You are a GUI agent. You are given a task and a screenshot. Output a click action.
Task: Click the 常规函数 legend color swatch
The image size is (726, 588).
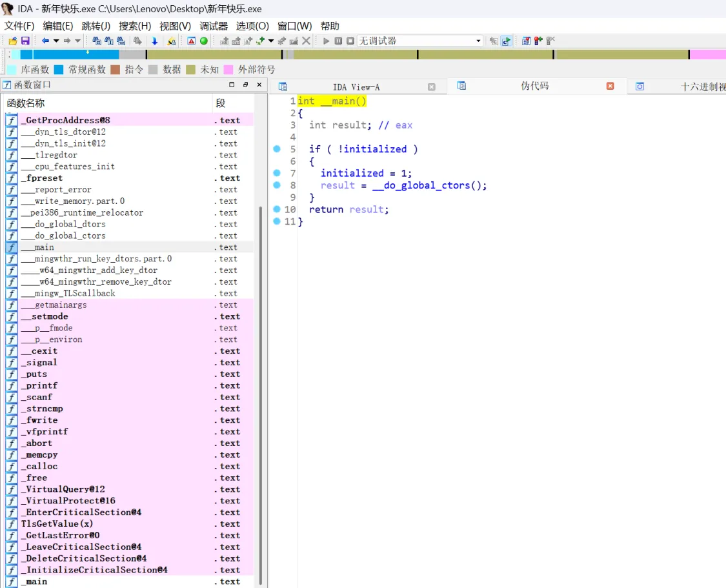tap(59, 70)
